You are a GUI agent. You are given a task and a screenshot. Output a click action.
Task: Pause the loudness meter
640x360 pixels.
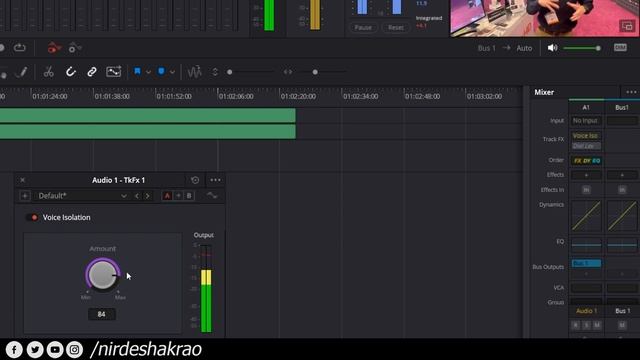(x=363, y=28)
